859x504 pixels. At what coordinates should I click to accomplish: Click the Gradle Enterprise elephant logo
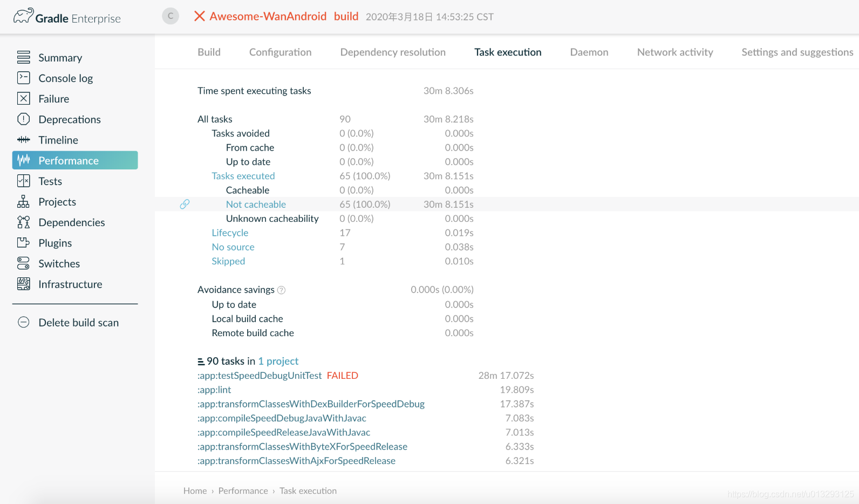click(x=24, y=16)
